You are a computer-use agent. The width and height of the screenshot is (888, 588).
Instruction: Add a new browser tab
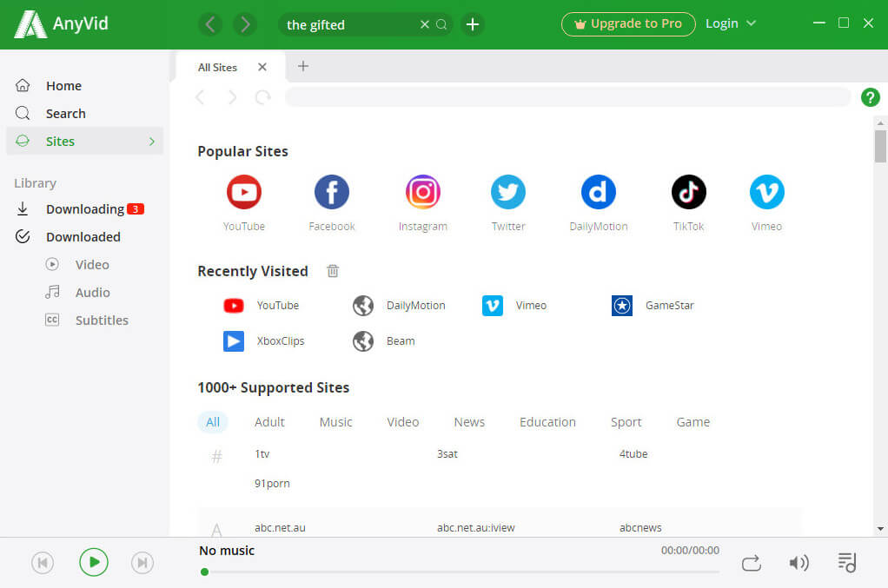click(303, 66)
